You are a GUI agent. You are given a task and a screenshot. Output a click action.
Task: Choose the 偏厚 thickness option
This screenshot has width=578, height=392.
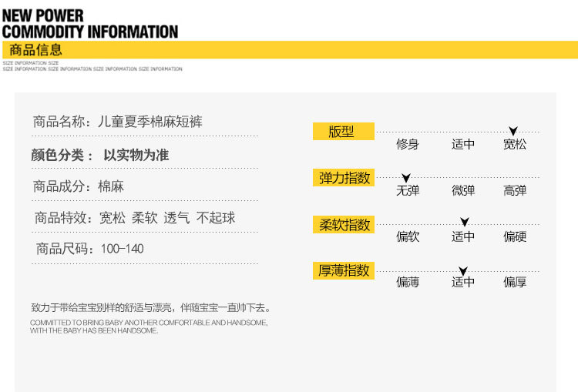point(515,282)
